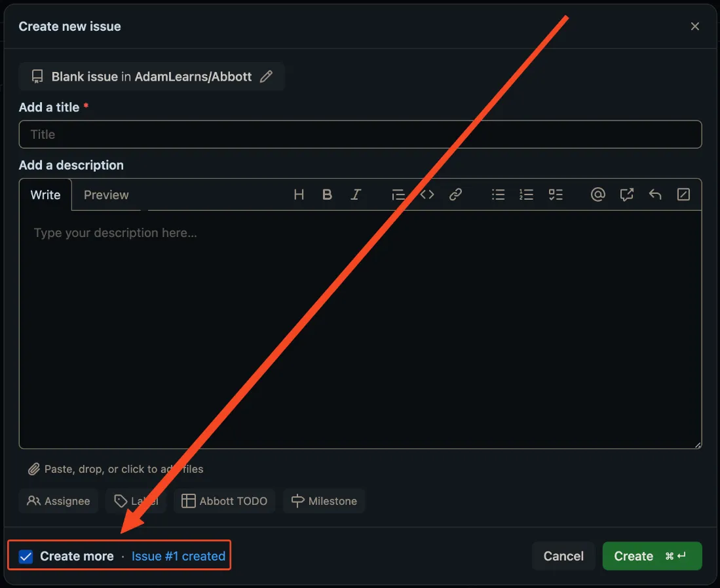Mention a user with @ icon
720x588 pixels.
coord(598,194)
